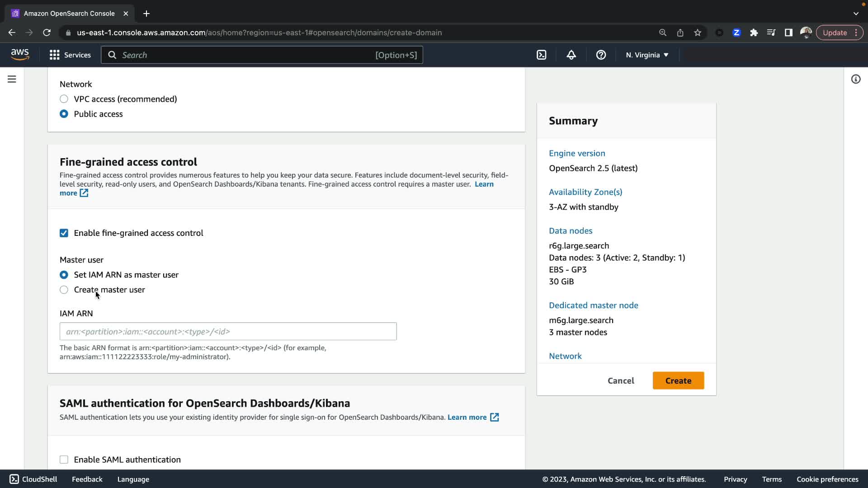Click the AWS logo home icon
868x488 pixels.
point(20,55)
